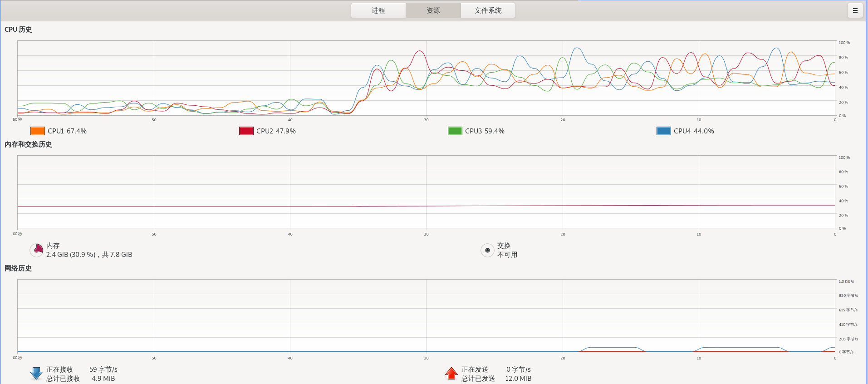Click the CPU4 blue color swatch
The width and height of the screenshot is (868, 384).
(x=664, y=131)
